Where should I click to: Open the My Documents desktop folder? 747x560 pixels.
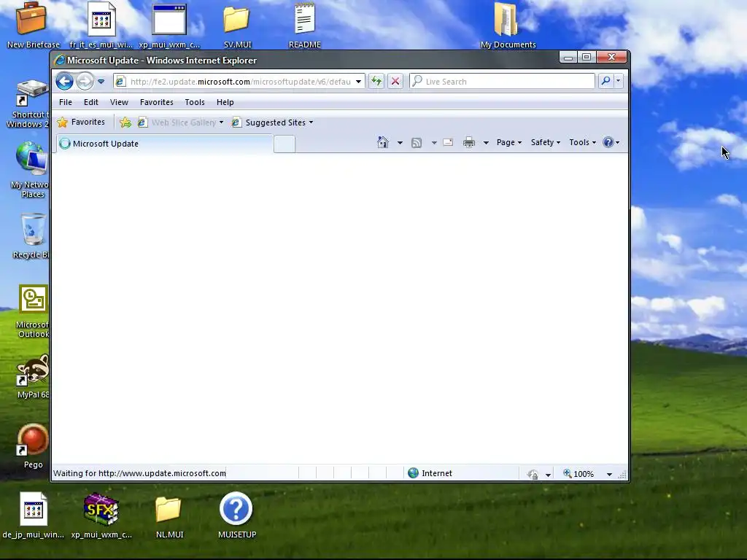[508, 25]
